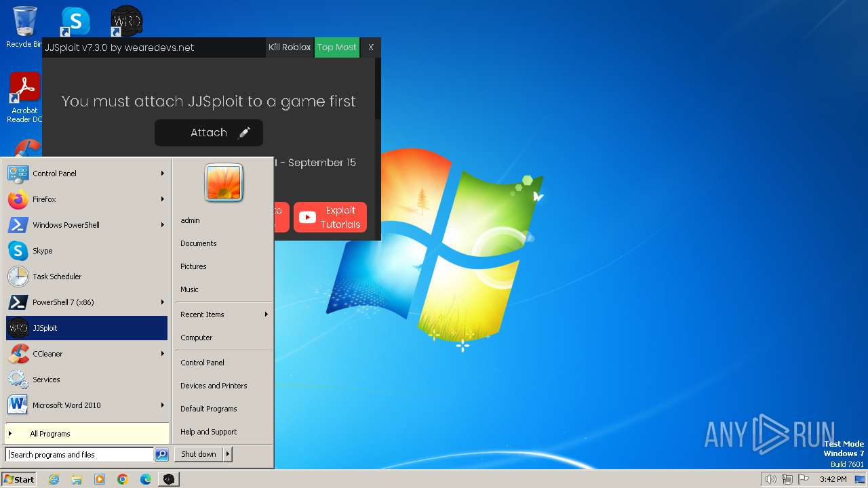Select Skype desktop shortcut
This screenshot has width=868, height=488.
pyautogui.click(x=75, y=21)
